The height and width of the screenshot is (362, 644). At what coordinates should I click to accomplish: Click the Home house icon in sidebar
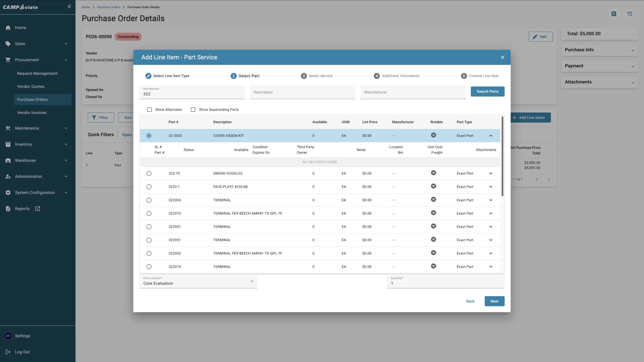(x=8, y=28)
